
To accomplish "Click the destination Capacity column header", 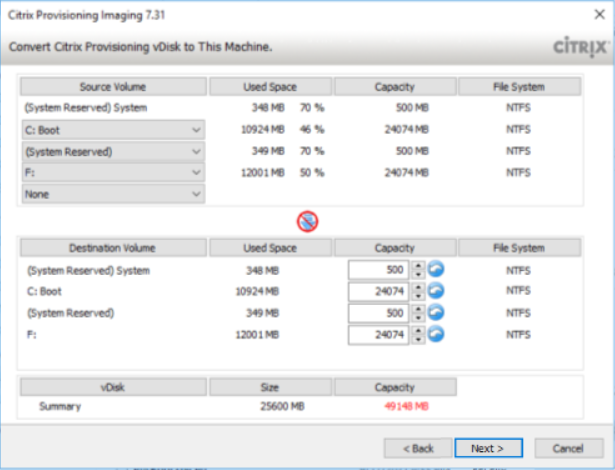I will (x=395, y=248).
